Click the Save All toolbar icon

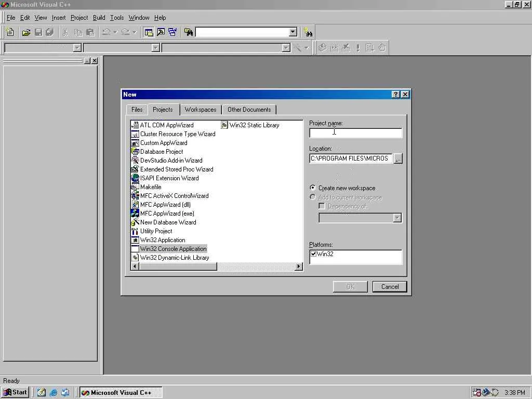(x=50, y=32)
